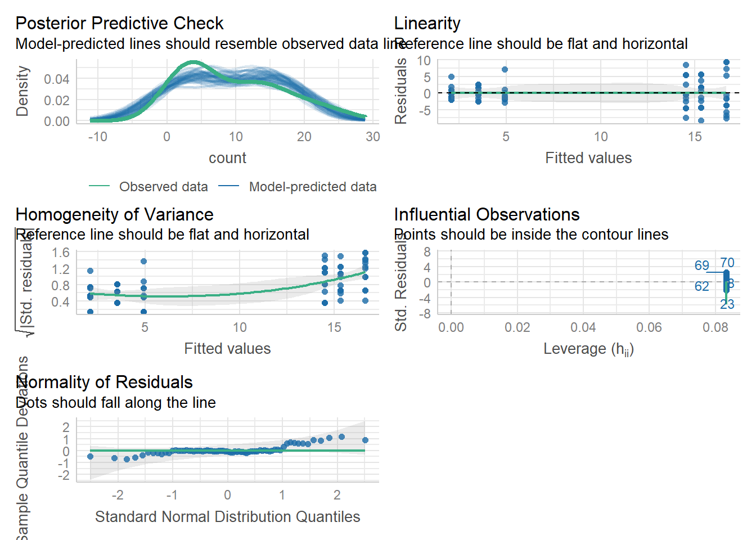756x540 pixels.
Task: Click the observation label 23
Action: click(x=727, y=304)
